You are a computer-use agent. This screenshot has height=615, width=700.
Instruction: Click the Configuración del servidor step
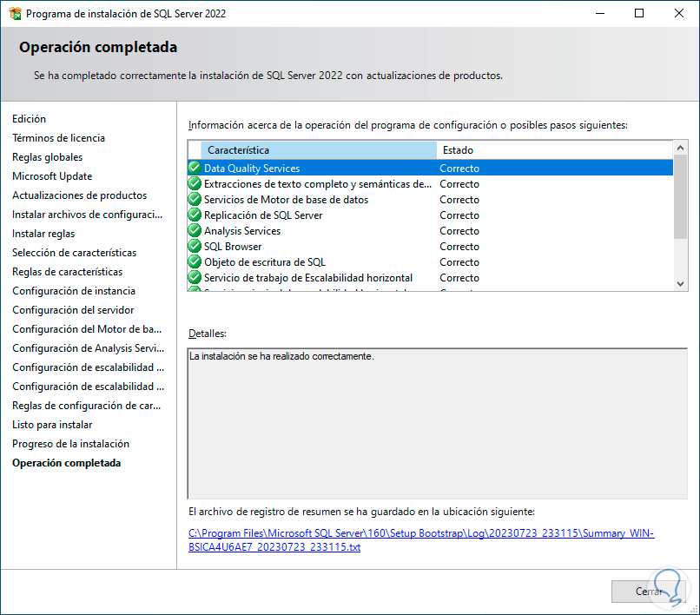point(73,310)
